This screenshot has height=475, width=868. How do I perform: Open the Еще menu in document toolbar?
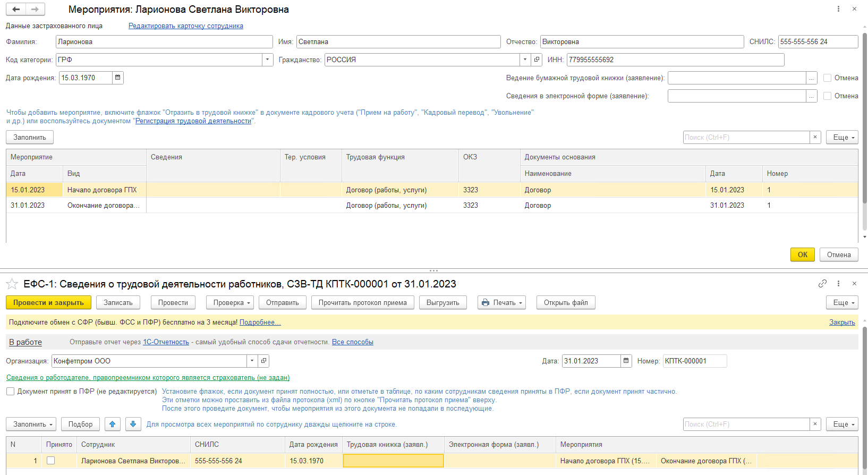842,303
